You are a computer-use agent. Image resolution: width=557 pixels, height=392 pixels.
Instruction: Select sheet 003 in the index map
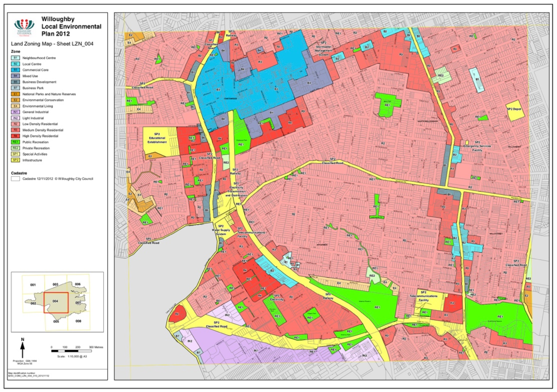(x=56, y=284)
